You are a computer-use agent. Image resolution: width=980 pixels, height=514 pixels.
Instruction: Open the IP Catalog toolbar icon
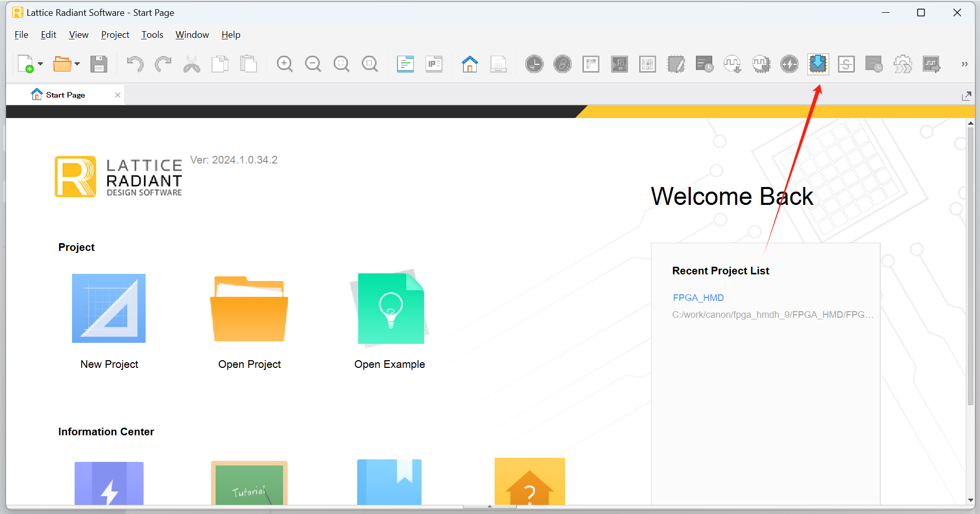pyautogui.click(x=434, y=64)
